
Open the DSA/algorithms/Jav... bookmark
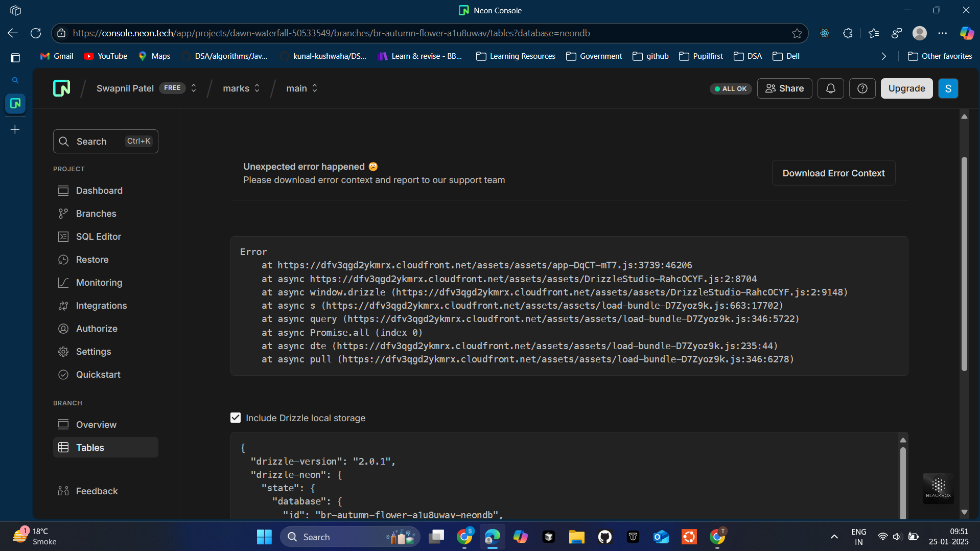click(x=225, y=56)
